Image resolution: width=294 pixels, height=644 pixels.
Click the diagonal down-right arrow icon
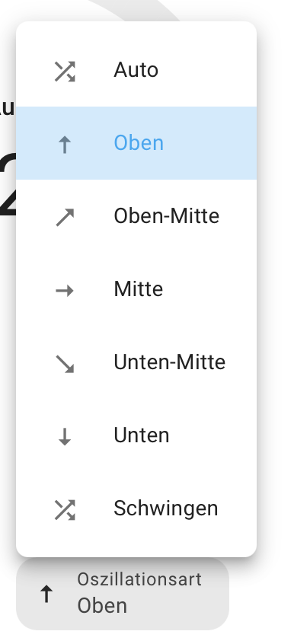[65, 364]
